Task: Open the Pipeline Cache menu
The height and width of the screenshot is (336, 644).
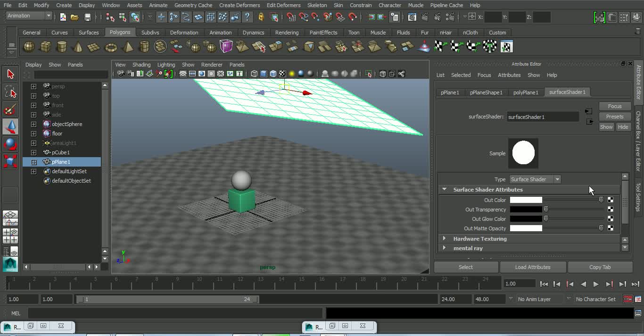Action: (446, 5)
